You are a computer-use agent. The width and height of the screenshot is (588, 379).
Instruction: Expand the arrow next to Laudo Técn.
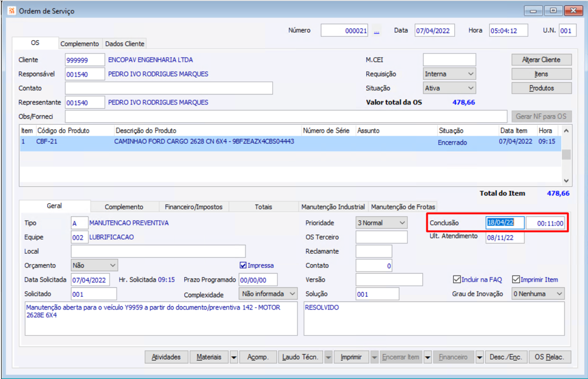[328, 357]
